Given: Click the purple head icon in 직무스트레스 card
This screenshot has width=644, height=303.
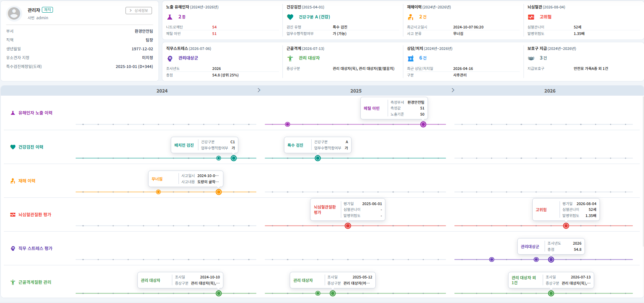Looking at the screenshot, I should (170, 58).
